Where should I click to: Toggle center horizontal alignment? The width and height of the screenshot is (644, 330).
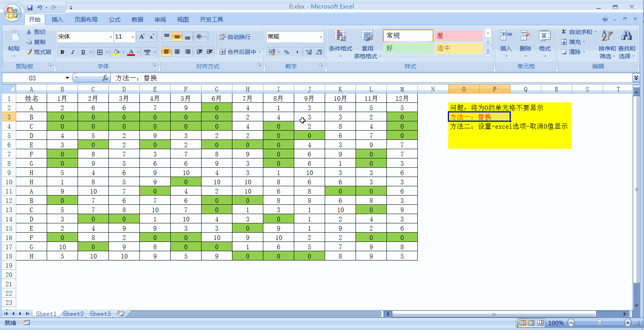point(177,52)
